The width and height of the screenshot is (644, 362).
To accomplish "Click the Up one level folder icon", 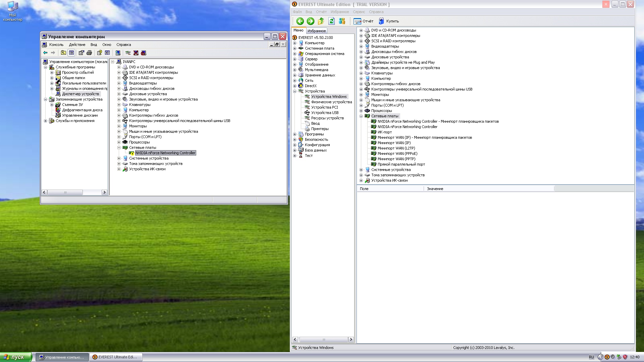I will [x=63, y=53].
